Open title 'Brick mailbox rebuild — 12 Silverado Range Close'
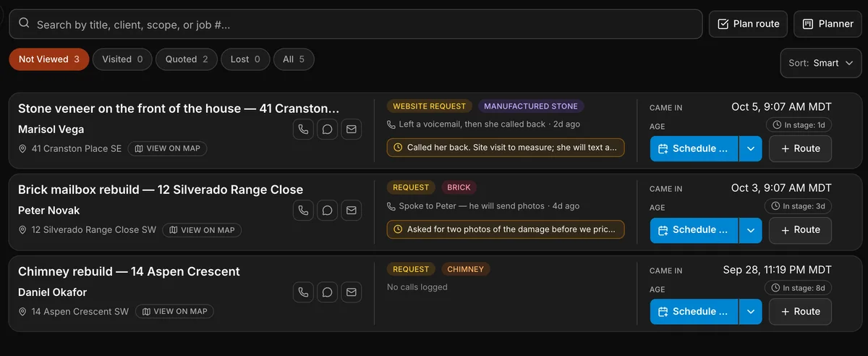The height and width of the screenshot is (356, 868). click(161, 190)
